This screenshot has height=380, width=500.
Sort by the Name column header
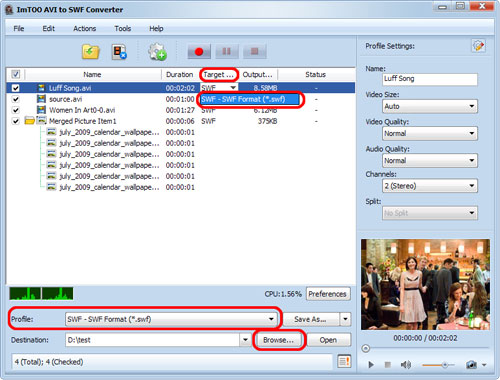[x=92, y=74]
